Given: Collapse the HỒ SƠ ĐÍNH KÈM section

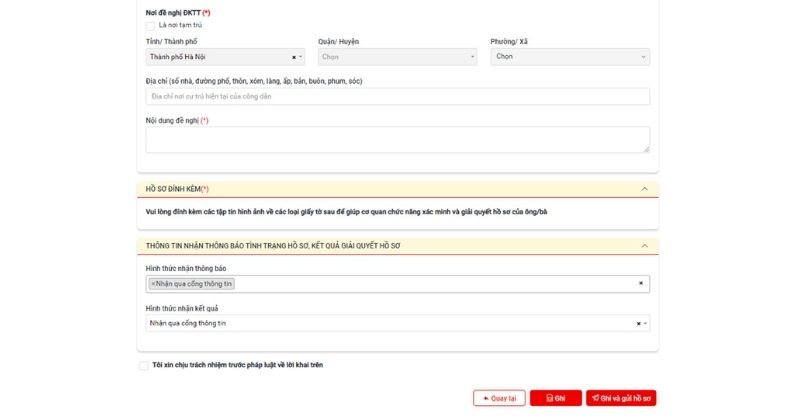Looking at the screenshot, I should pyautogui.click(x=644, y=189).
